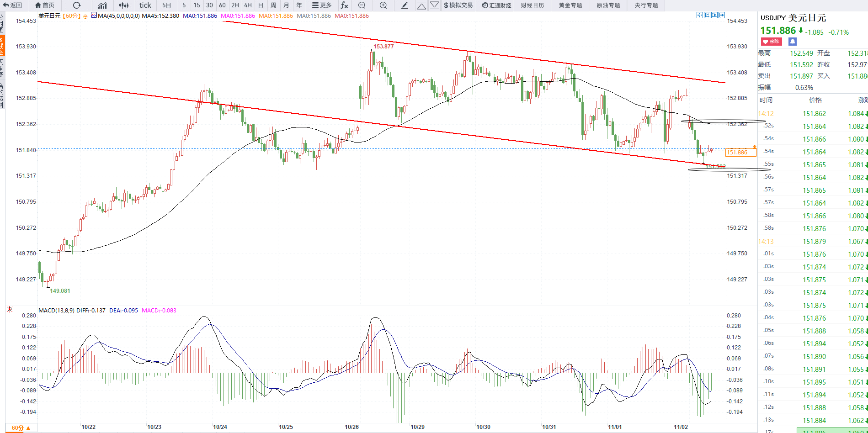Select 日 daily timeframe
The width and height of the screenshot is (868, 433).
(261, 5)
